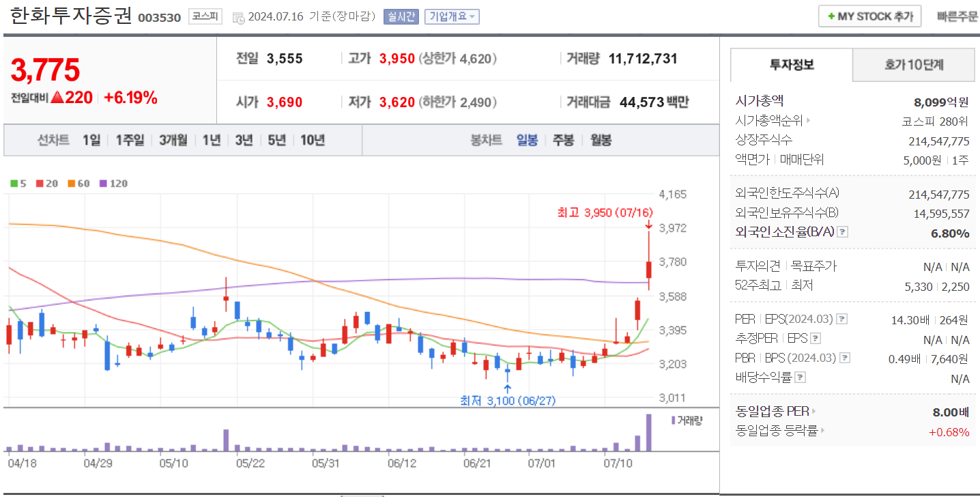Click the stock code 003530

(159, 17)
